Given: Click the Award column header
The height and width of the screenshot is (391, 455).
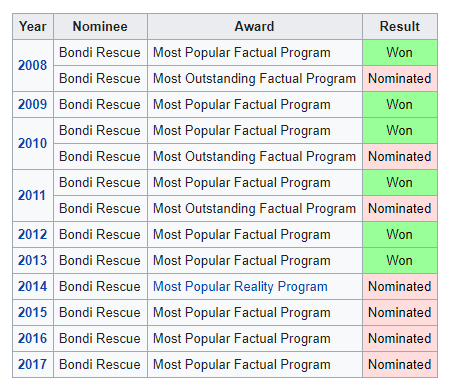Looking at the screenshot, I should click(x=255, y=26).
